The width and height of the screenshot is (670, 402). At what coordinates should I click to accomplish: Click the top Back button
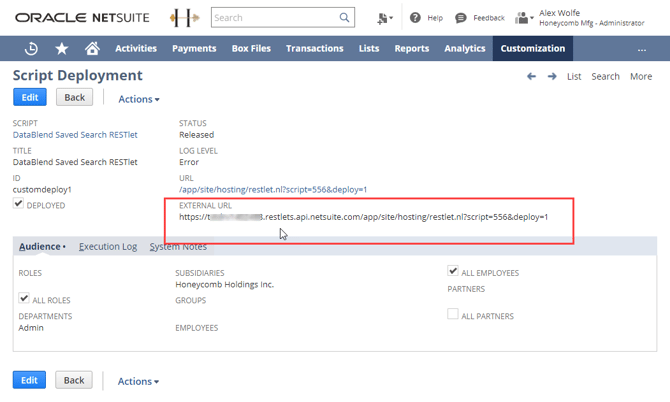pyautogui.click(x=74, y=97)
